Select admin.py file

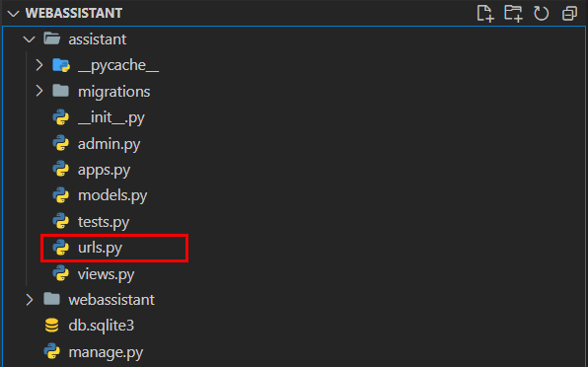pos(110,144)
